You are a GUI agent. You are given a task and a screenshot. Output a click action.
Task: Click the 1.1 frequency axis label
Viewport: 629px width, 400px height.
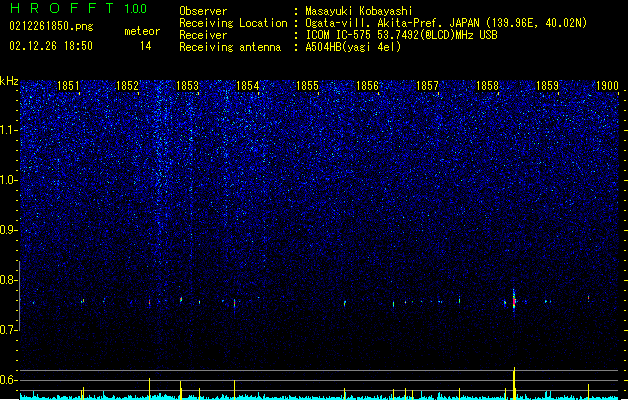point(9,130)
